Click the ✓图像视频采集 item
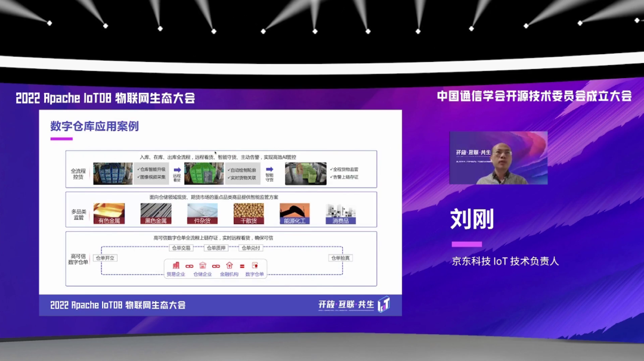 151,177
